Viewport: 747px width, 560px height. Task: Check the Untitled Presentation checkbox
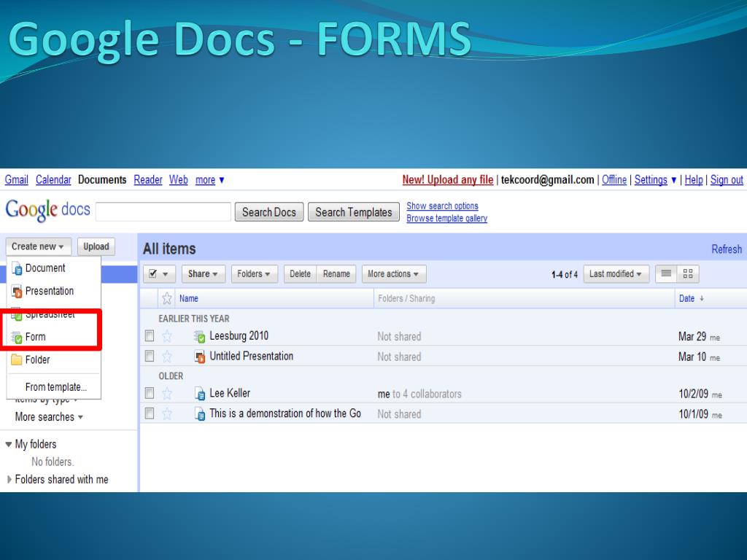tap(150, 356)
